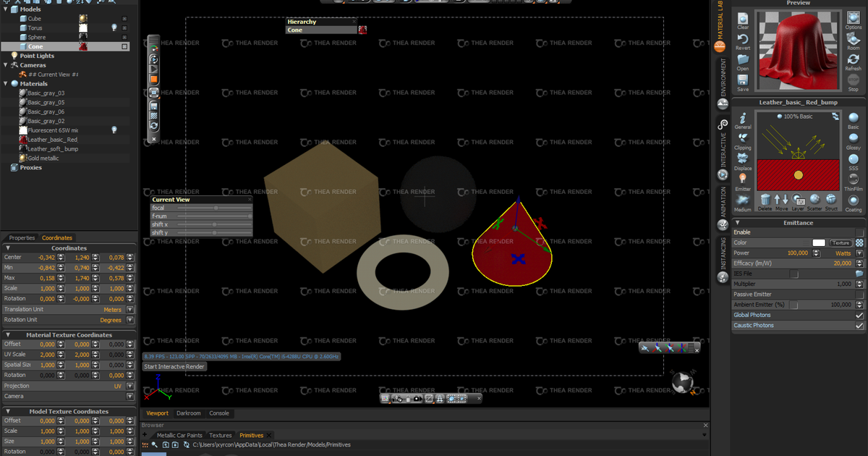Screen dimensions: 868x456
Task: Adjust the f-num slider
Action: click(x=215, y=216)
